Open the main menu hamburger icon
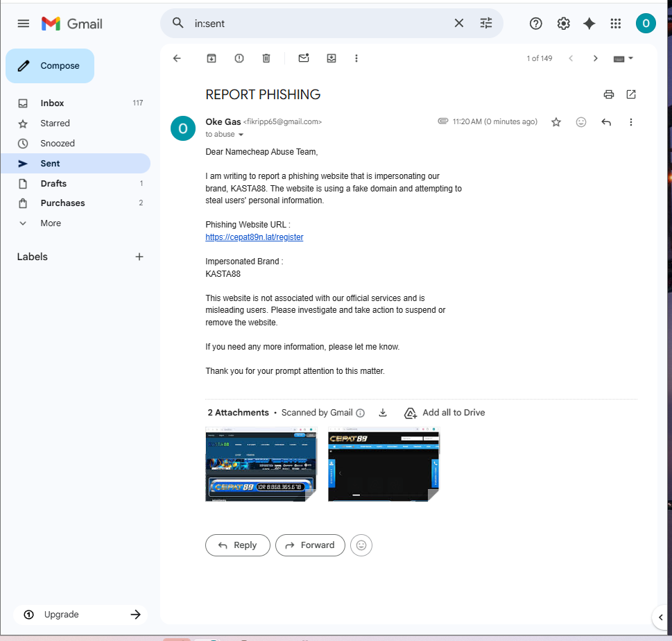 point(23,24)
